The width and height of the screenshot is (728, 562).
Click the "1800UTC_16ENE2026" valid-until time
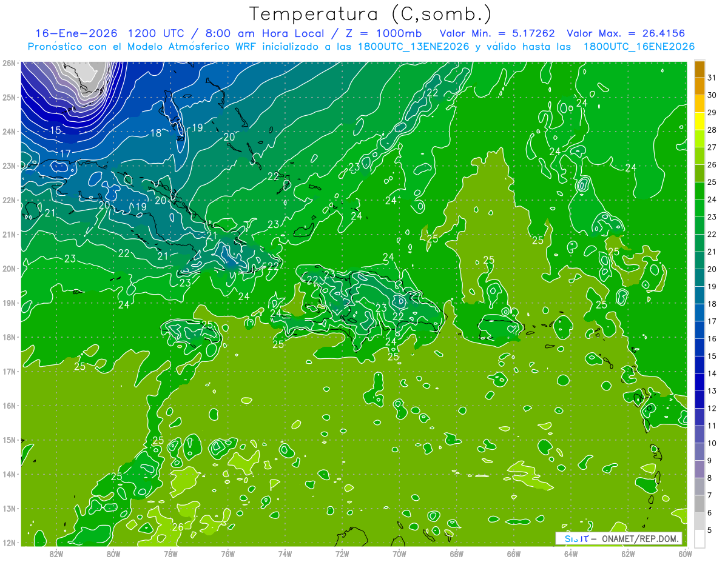coord(639,47)
